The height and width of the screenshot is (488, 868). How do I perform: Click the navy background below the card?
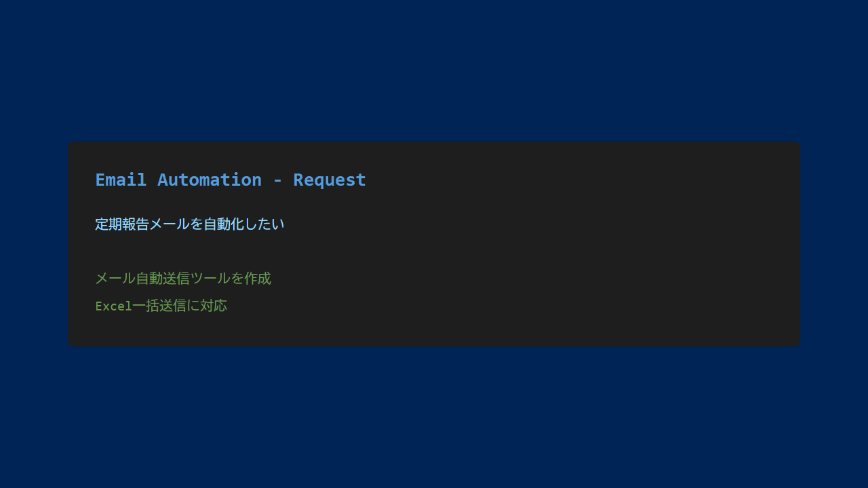pyautogui.click(x=434, y=420)
